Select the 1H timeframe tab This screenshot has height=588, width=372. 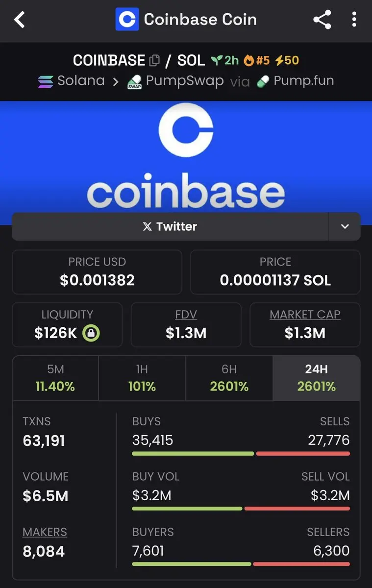click(142, 378)
